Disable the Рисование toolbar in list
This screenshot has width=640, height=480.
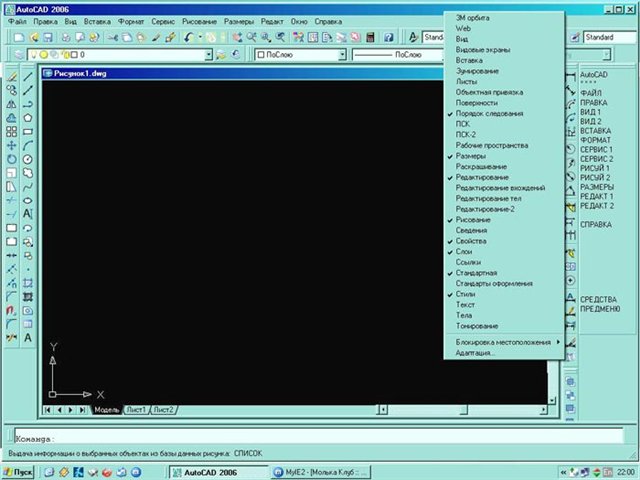tap(473, 219)
